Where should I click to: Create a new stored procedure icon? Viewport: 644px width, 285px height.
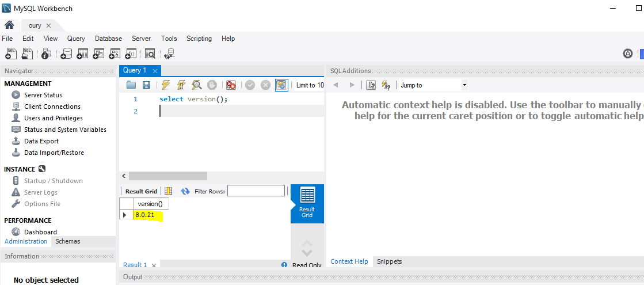(x=115, y=53)
